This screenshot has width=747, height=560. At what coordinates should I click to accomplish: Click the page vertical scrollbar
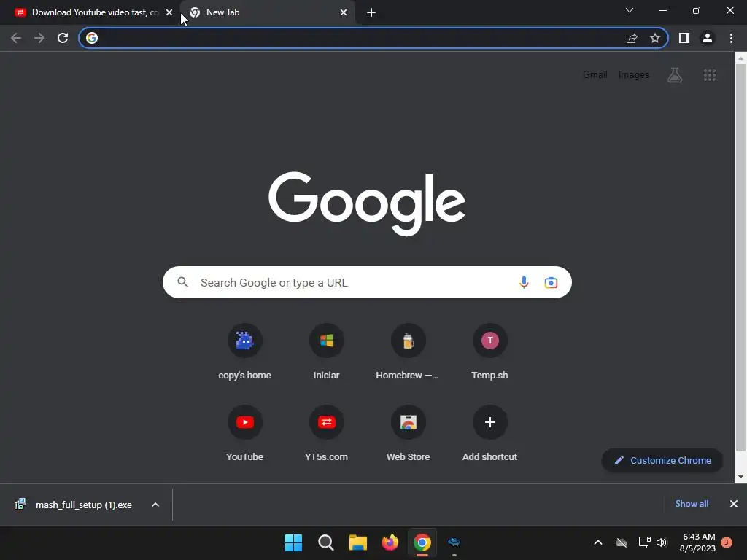pyautogui.click(x=740, y=257)
